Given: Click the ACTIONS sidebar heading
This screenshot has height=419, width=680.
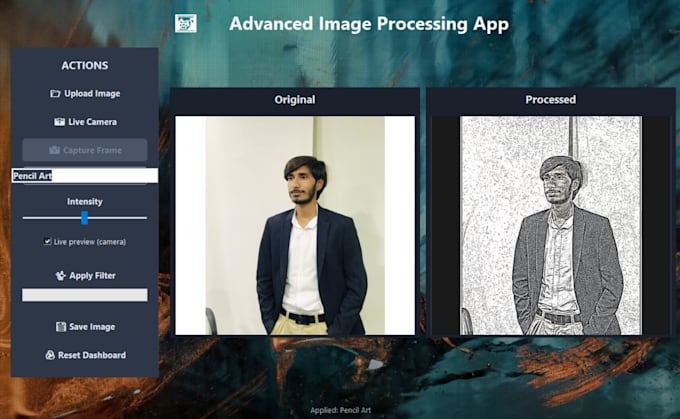Looking at the screenshot, I should [85, 65].
